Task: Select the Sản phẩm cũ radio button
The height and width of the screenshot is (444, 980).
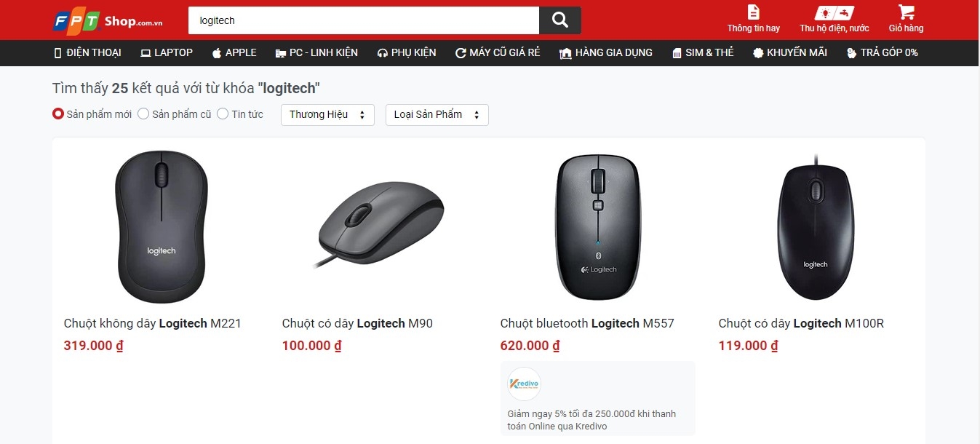Action: [143, 114]
